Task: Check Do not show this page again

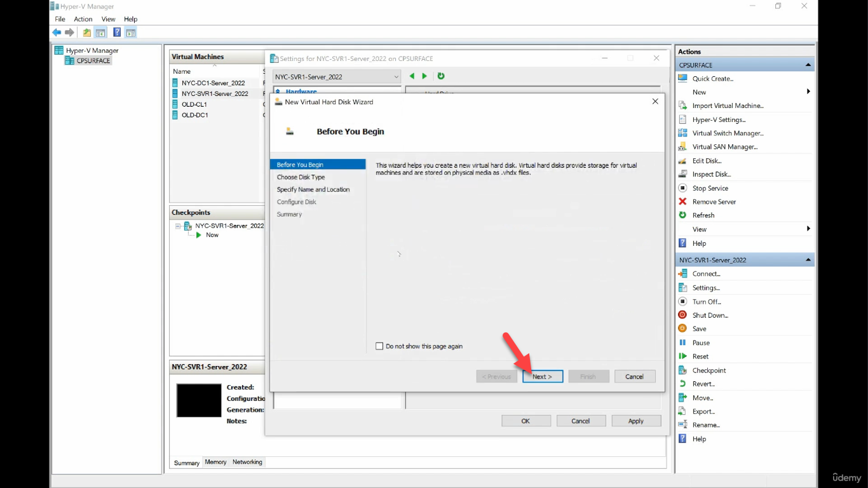Action: pyautogui.click(x=379, y=346)
